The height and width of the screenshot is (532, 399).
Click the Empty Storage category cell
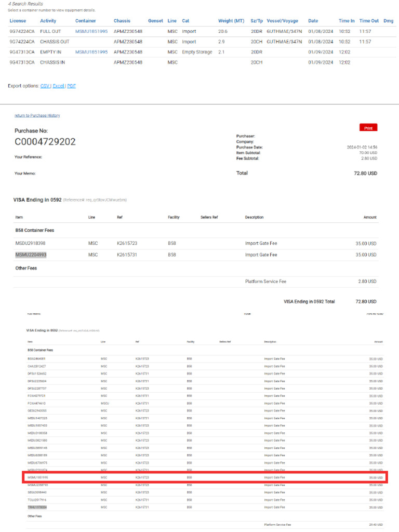197,52
